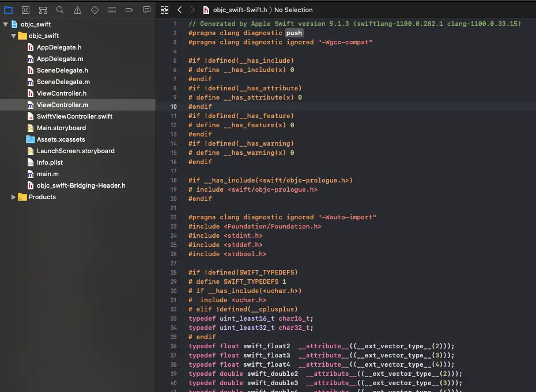
Task: Select the objc_swift project name
Action: click(x=36, y=24)
